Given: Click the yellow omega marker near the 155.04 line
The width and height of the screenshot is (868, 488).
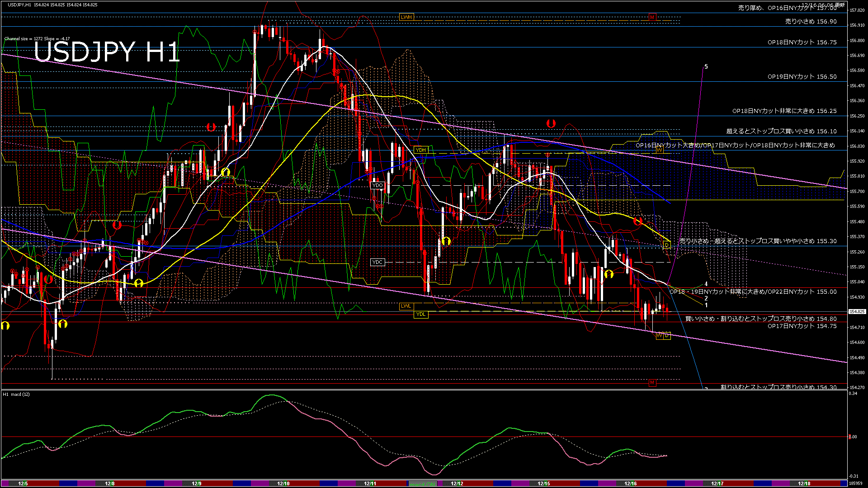Looking at the screenshot, I should (138, 284).
